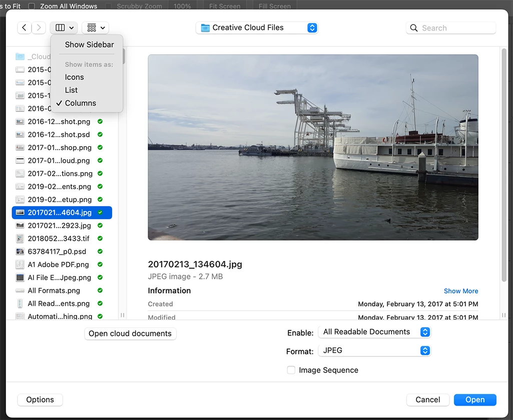Select file 2016-12...shot.psd
This screenshot has width=513, height=420.
(62, 135)
